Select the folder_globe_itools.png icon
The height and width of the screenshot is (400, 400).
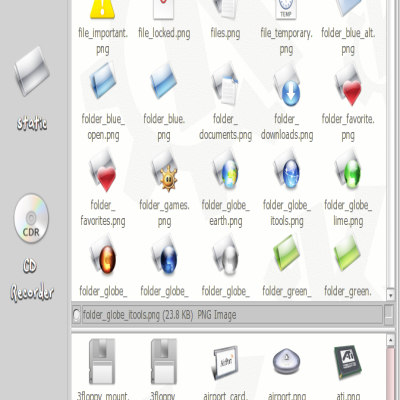point(287,170)
